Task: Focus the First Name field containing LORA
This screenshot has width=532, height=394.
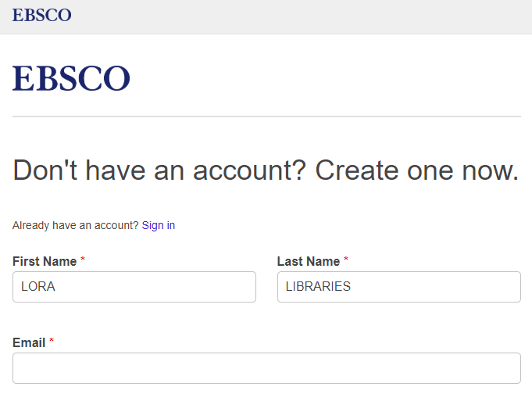Action: tap(134, 287)
